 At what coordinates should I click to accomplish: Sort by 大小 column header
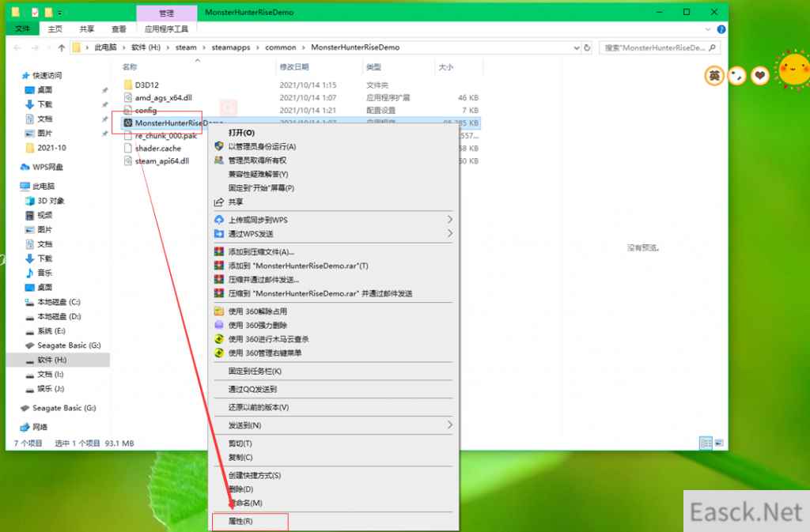[446, 67]
